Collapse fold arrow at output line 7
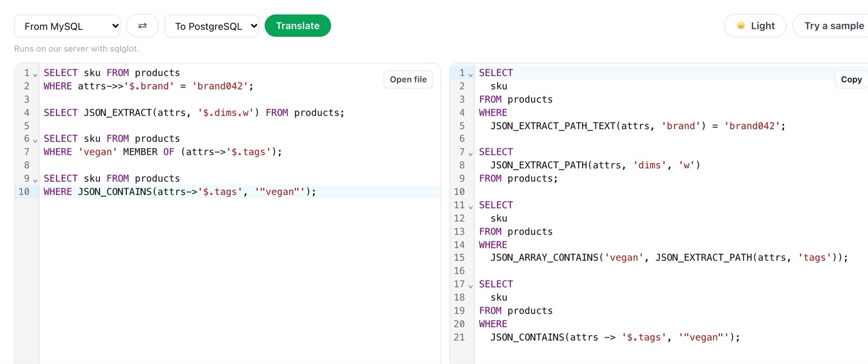Viewport: 868px width, 364px height. tap(470, 154)
